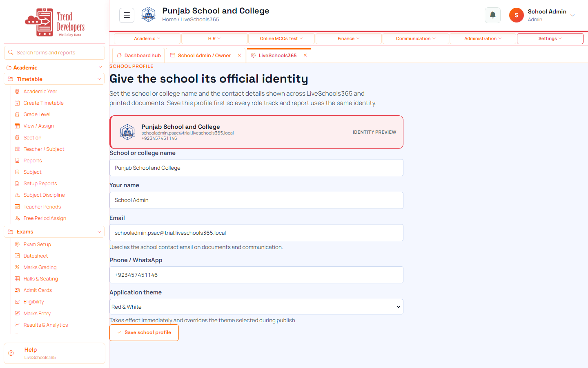Click the Halls & Seating grid icon
The width and height of the screenshot is (588, 368).
click(x=17, y=279)
